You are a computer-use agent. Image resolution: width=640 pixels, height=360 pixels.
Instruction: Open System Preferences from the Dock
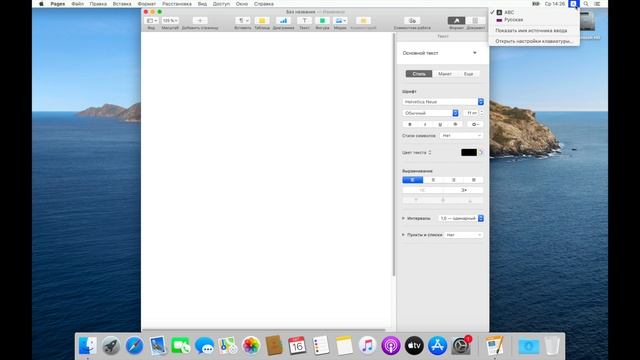click(461, 346)
